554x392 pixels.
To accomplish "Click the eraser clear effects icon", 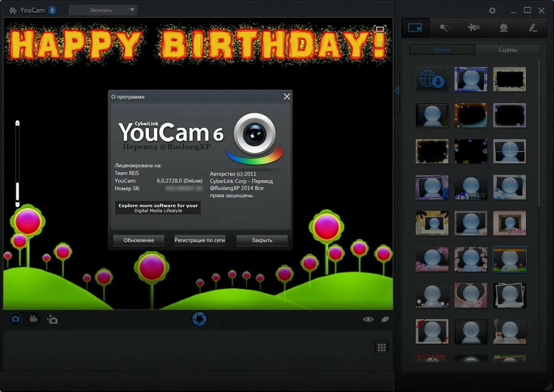I will [x=385, y=319].
